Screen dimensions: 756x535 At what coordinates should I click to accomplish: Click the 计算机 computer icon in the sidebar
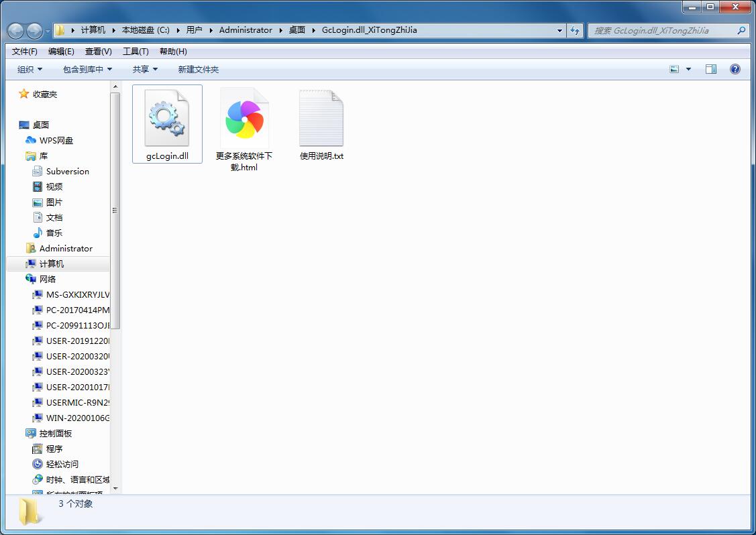tap(31, 263)
